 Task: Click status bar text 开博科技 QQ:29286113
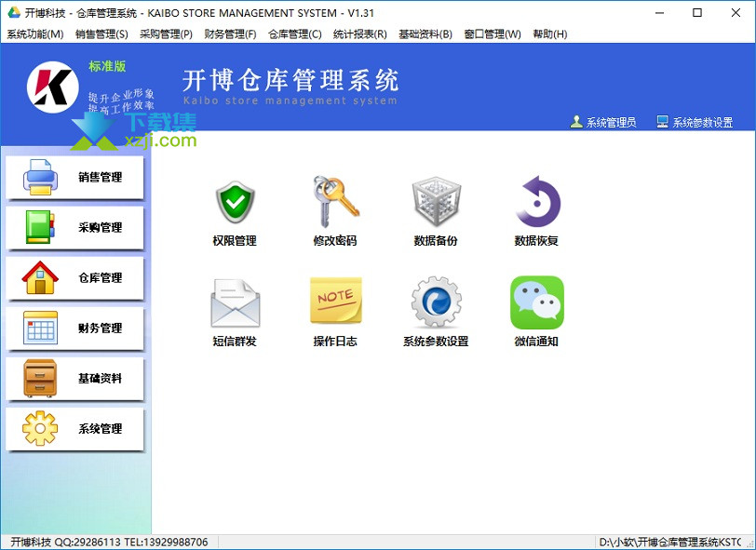point(65,543)
